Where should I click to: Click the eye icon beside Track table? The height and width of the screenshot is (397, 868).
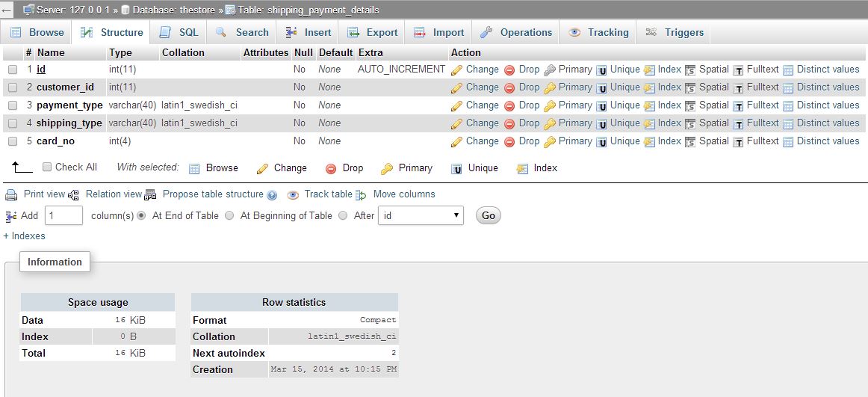(x=293, y=195)
